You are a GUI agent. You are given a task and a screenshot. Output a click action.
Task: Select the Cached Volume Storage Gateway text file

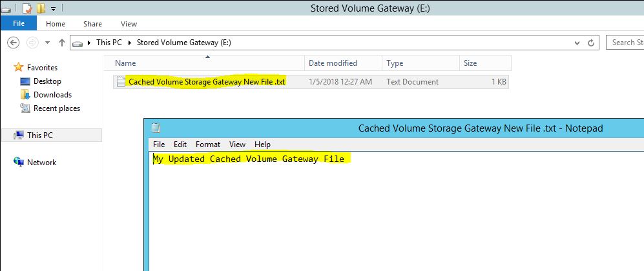(x=207, y=82)
